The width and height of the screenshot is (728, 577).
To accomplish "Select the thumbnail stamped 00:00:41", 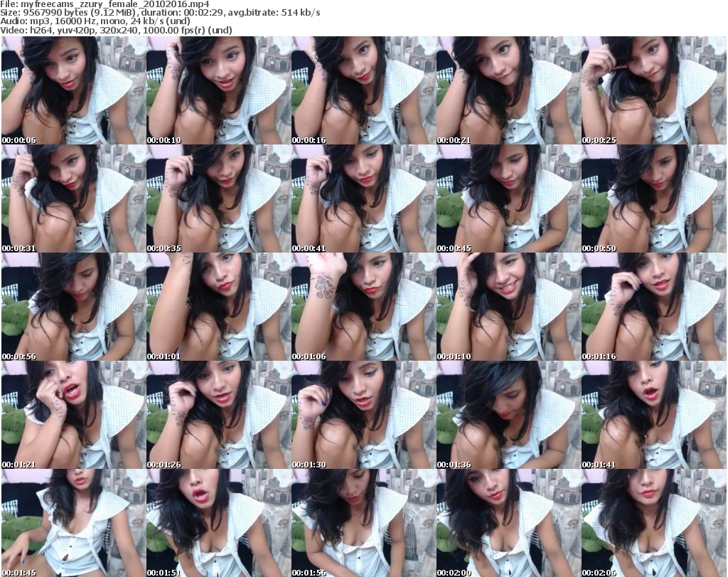I will pyautogui.click(x=363, y=198).
